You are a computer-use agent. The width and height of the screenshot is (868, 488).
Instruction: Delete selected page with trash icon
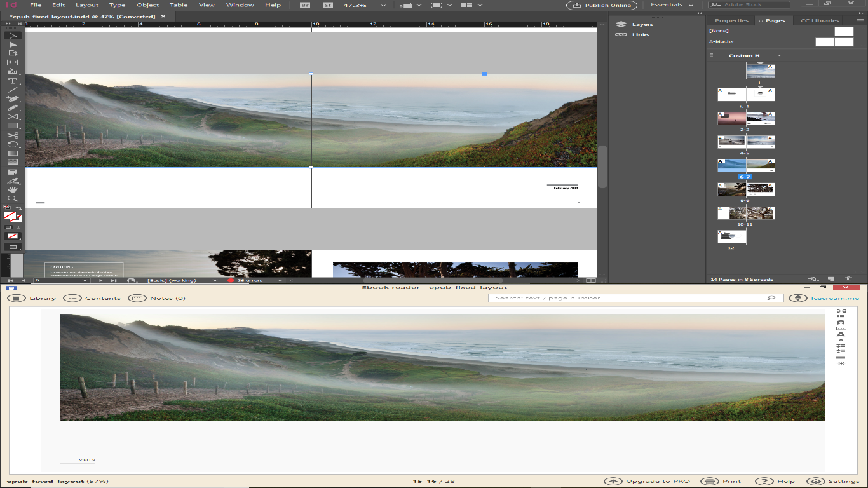[x=848, y=279]
